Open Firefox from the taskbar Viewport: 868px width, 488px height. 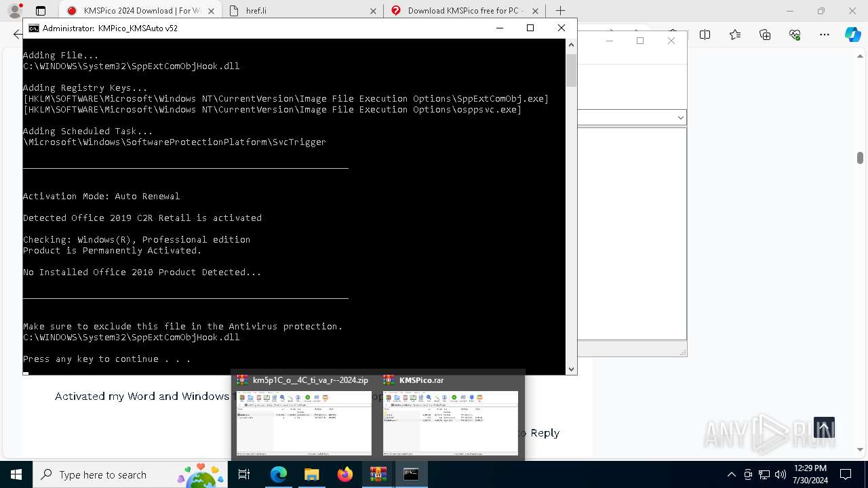tap(344, 474)
